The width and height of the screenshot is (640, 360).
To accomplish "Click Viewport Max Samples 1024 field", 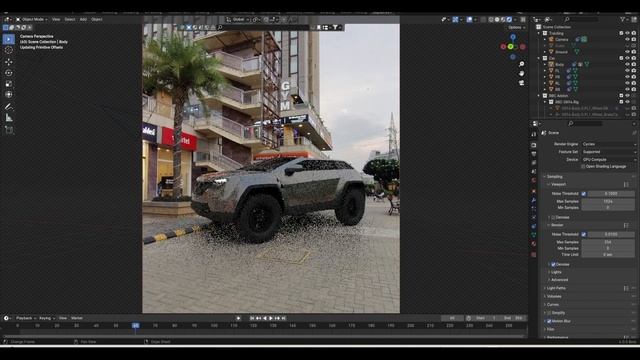I will click(608, 201).
